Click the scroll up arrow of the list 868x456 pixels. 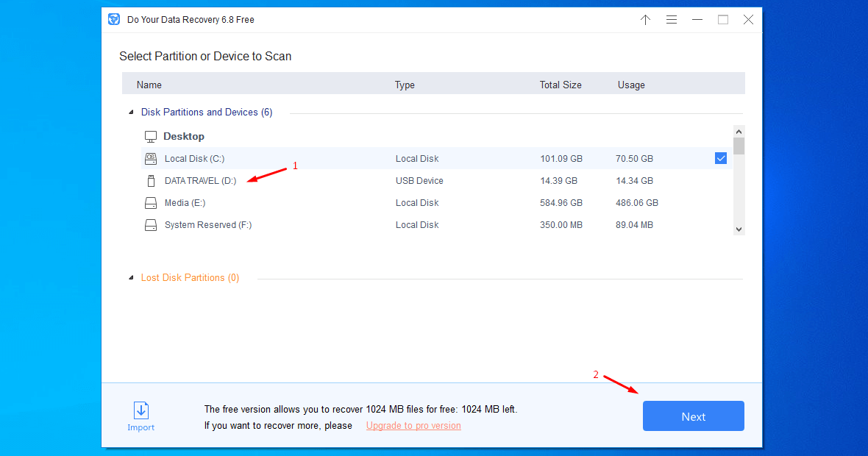tap(739, 132)
